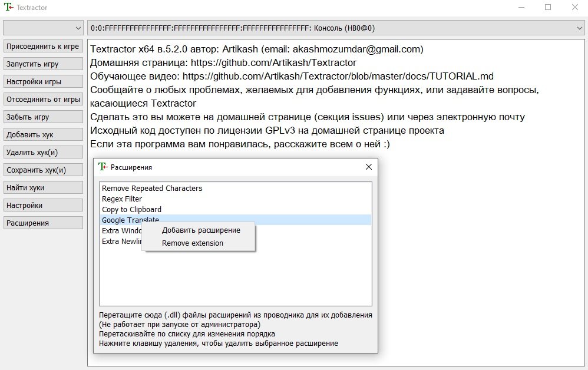Click the line mentioning секция issues
Viewport: 588px width, 370px height.
308,117
